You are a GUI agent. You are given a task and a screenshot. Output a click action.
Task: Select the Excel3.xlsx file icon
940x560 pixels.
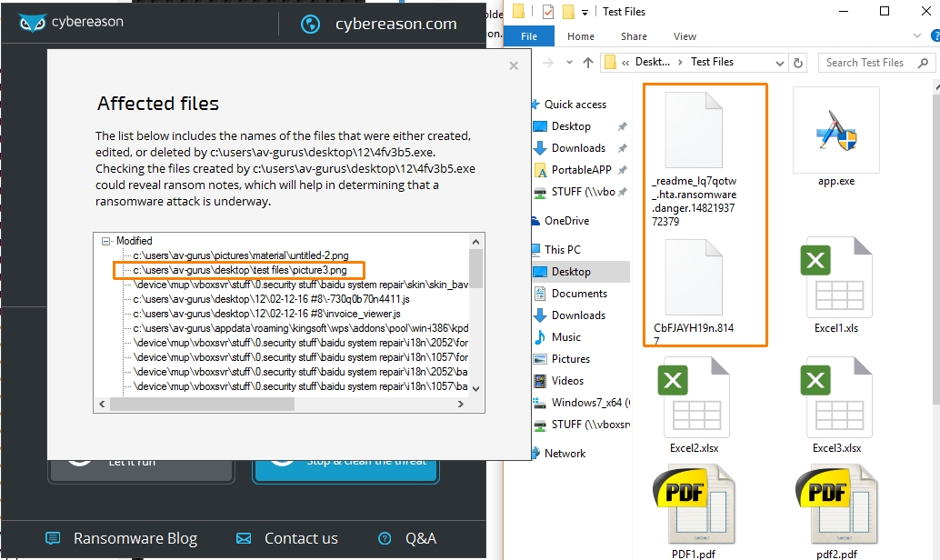click(836, 396)
